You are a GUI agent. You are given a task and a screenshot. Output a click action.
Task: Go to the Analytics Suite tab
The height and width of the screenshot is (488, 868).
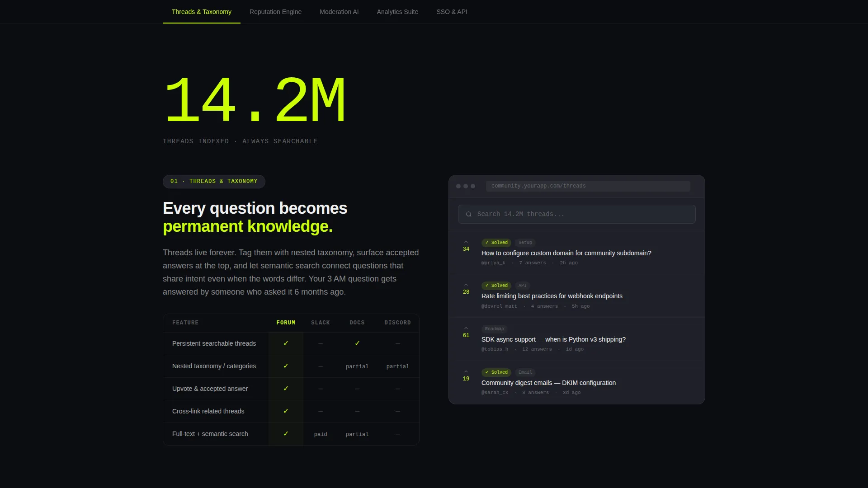tap(397, 12)
